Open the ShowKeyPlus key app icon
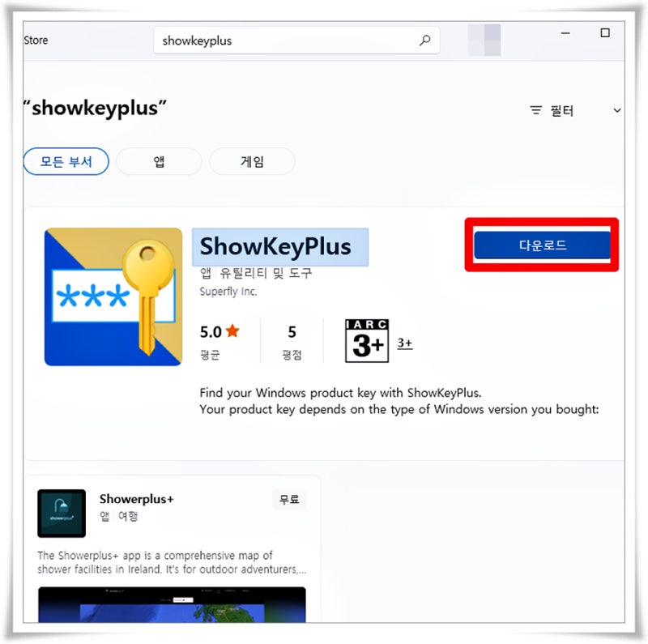648x644 pixels. (113, 296)
